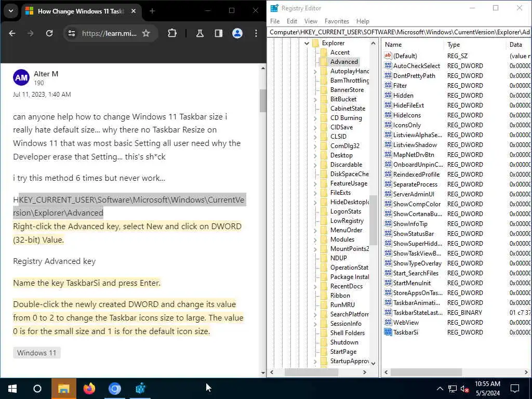Expand the SessionInfo key
Screen dimensions: 532x399
(x=315, y=324)
